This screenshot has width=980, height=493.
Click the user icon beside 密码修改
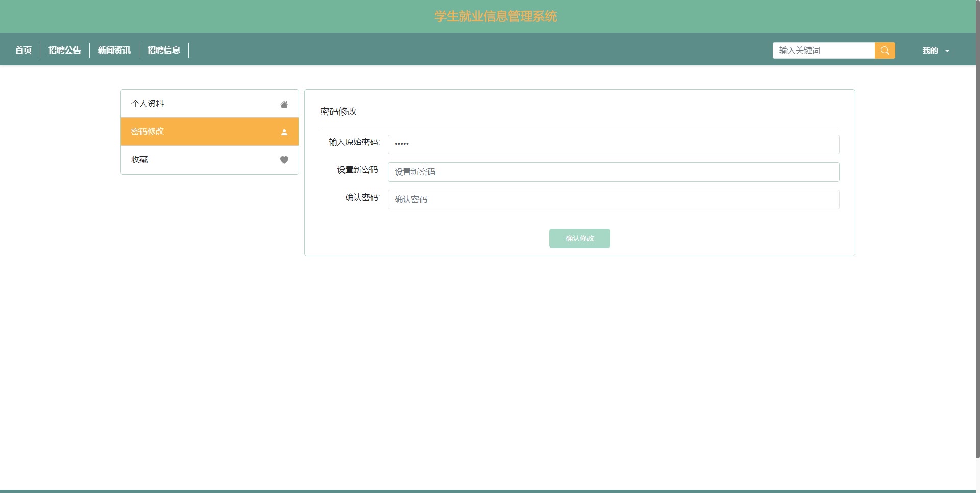(284, 132)
